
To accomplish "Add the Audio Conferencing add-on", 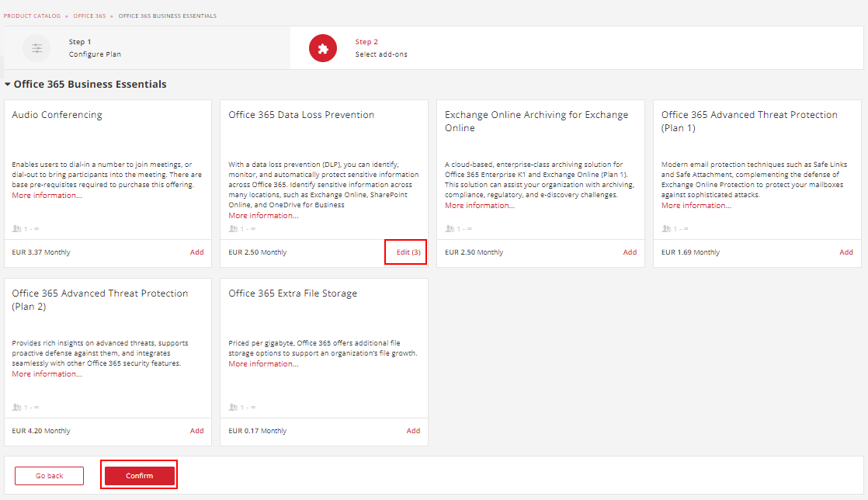I will point(196,252).
